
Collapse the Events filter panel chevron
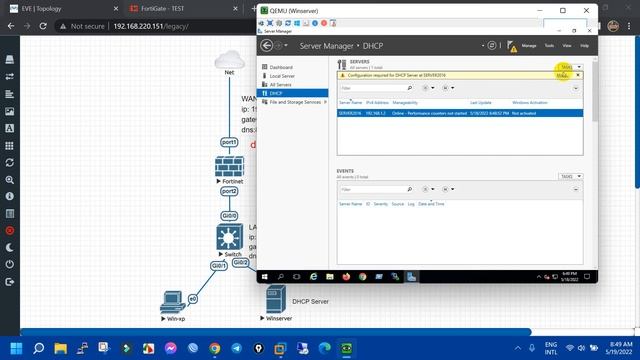(576, 189)
